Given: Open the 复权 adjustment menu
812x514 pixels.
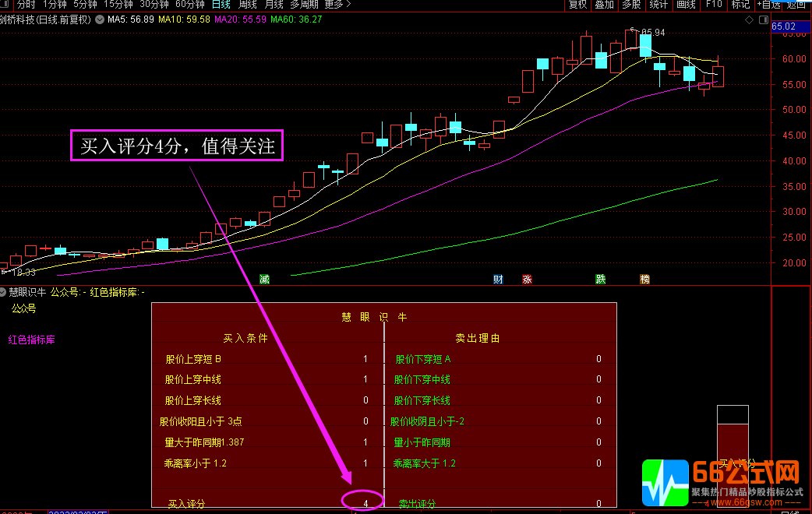Looking at the screenshot, I should [578, 5].
